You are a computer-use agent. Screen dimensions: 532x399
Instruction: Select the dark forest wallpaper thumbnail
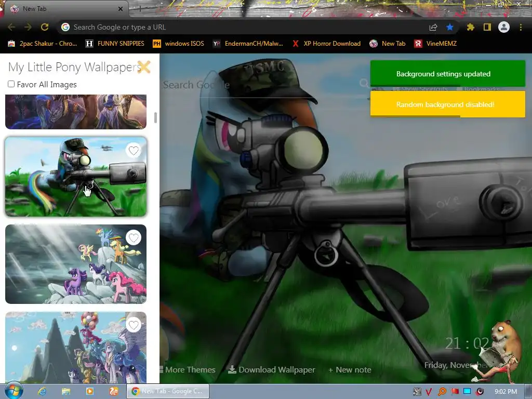pos(76,112)
